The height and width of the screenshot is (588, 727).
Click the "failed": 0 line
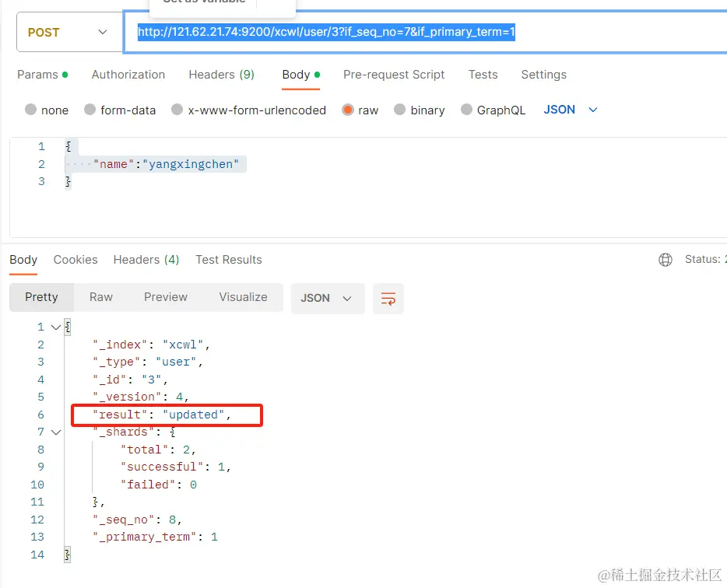coord(159,485)
